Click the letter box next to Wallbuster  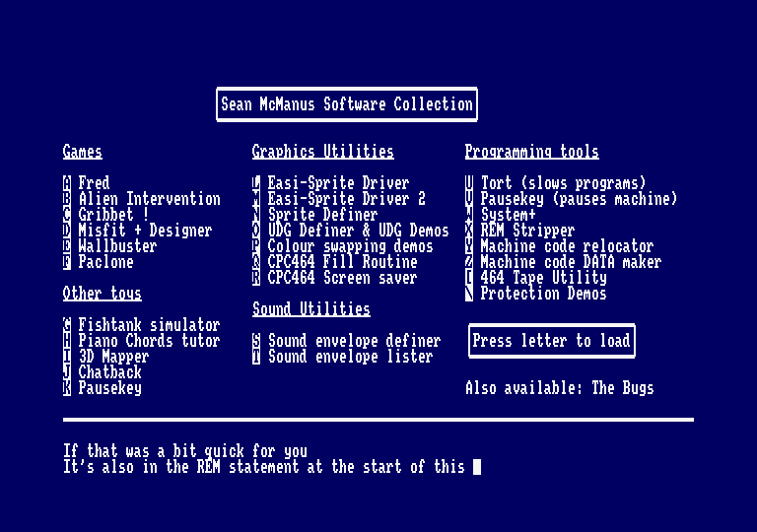pos(67,246)
